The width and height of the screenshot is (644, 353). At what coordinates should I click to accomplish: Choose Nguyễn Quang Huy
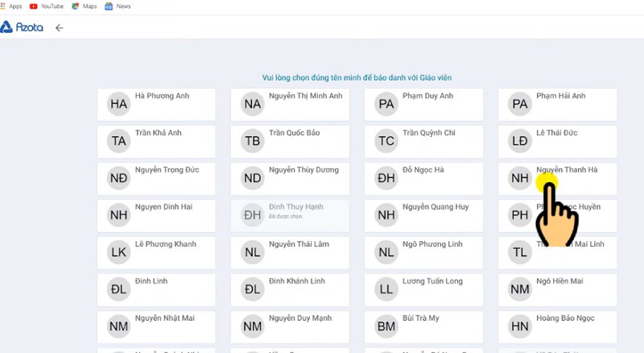(x=423, y=215)
